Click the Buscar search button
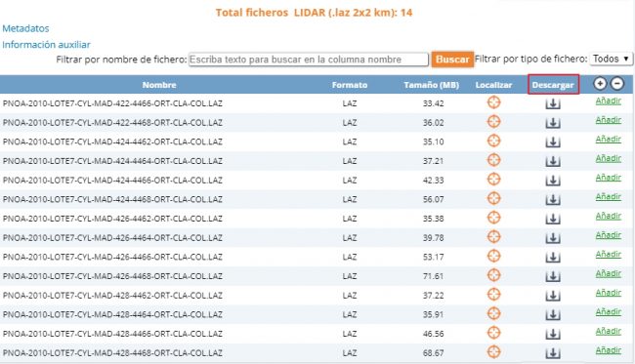 coord(452,60)
